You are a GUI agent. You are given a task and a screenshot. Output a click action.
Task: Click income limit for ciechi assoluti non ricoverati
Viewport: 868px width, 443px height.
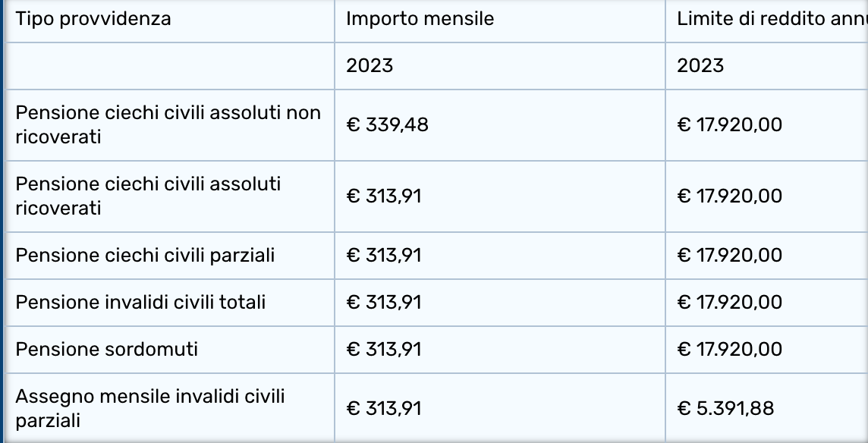pos(729,124)
